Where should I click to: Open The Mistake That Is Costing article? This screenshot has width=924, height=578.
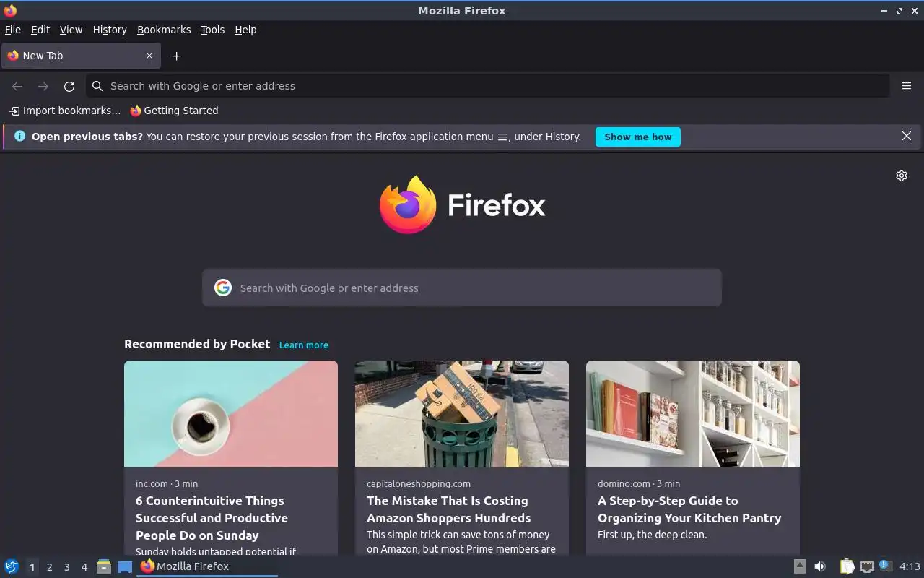(448, 509)
